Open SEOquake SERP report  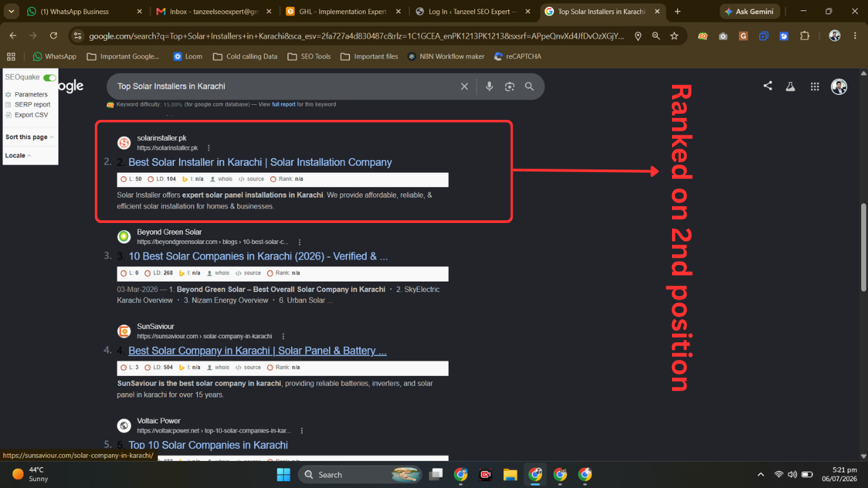(33, 104)
